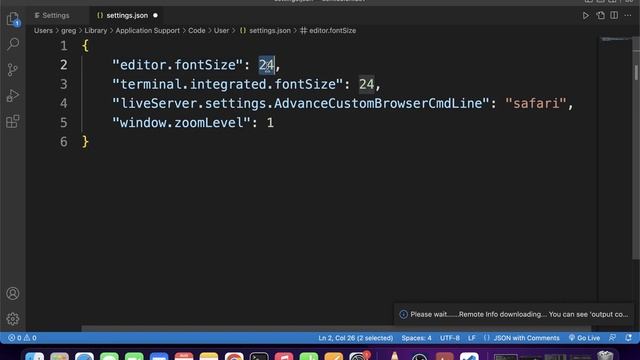Viewport: 640px width, 360px height.
Task: Split the editor to the right
Action: click(x=614, y=16)
